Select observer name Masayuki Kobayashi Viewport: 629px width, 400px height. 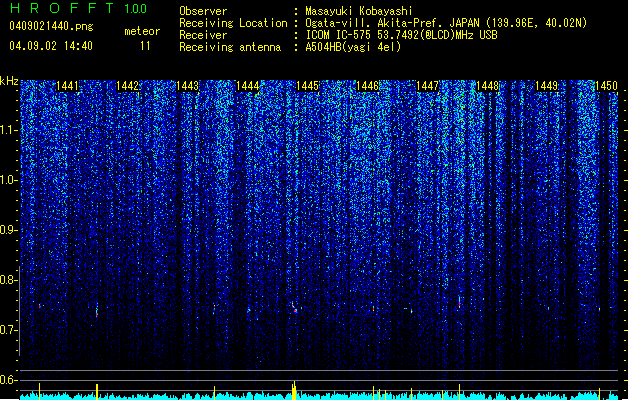pyautogui.click(x=359, y=11)
